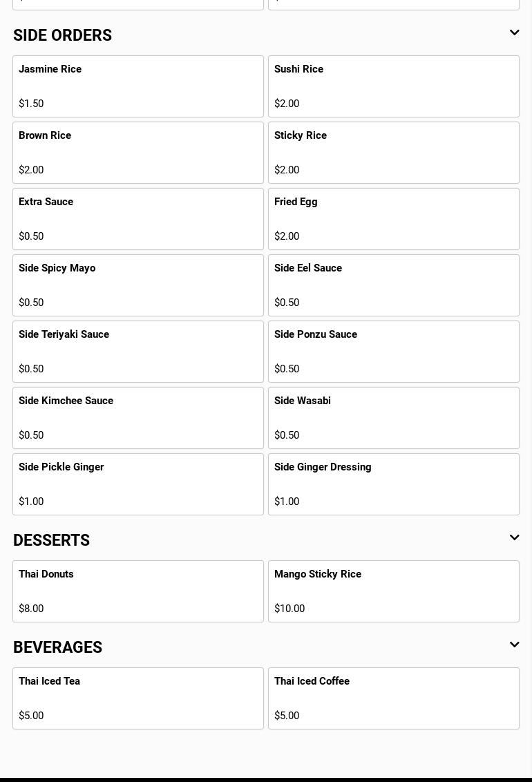Choose Mango Sticky Rice dessert
The width and height of the screenshot is (532, 782).
coord(394,591)
